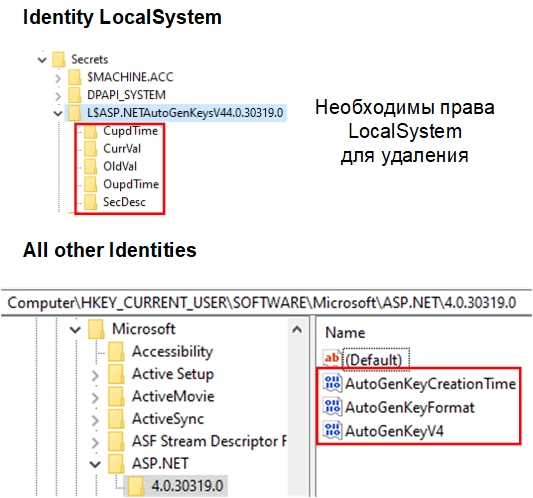Click the AutoGenKeyCreationTime binary value icon
Viewport: 533px width, 498px height.
[332, 383]
